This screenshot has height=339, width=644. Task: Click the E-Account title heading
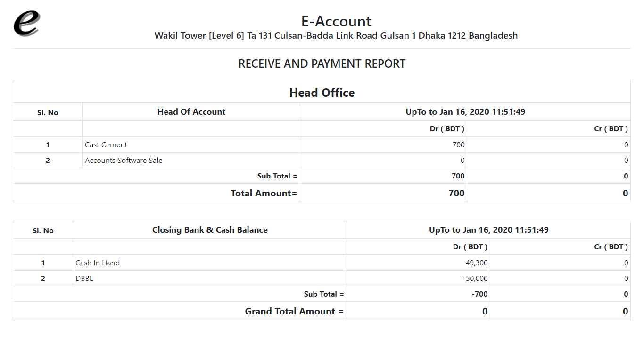pyautogui.click(x=336, y=21)
